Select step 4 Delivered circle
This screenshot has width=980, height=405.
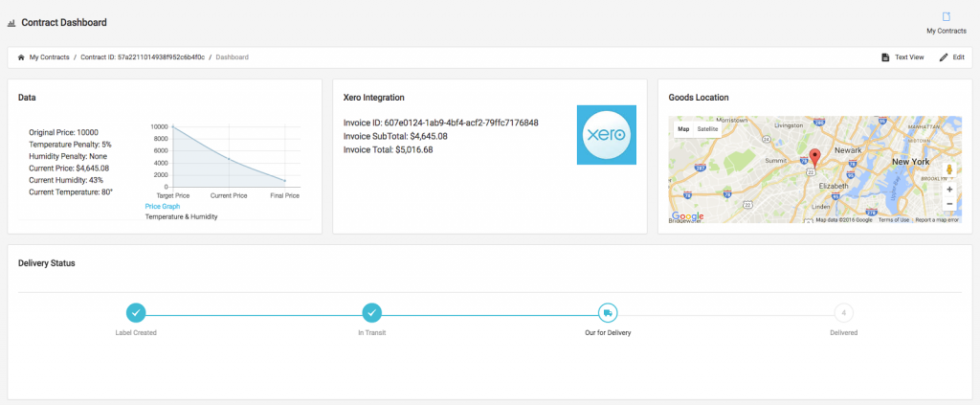click(844, 312)
